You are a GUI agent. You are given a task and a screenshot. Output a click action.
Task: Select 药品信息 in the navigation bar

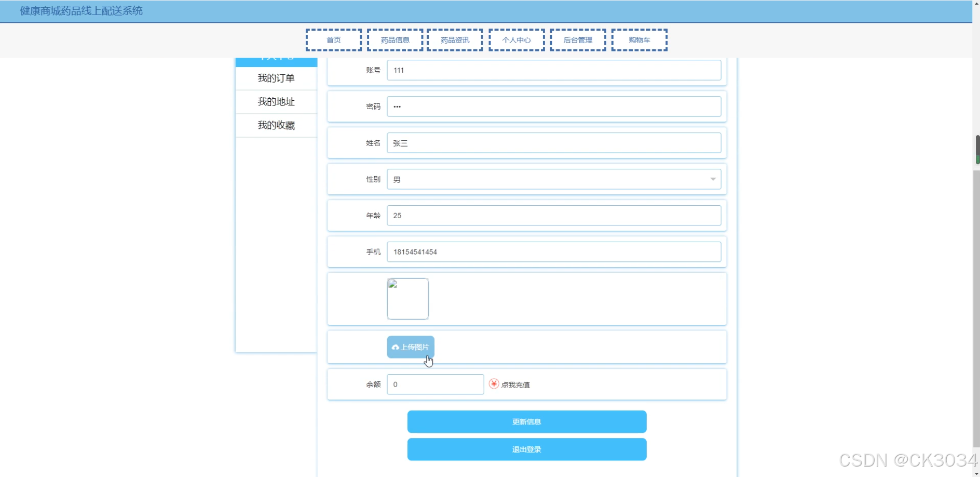click(394, 39)
